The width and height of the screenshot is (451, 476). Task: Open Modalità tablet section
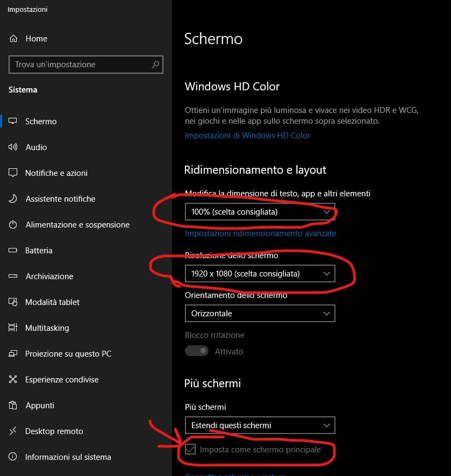pyautogui.click(x=52, y=302)
